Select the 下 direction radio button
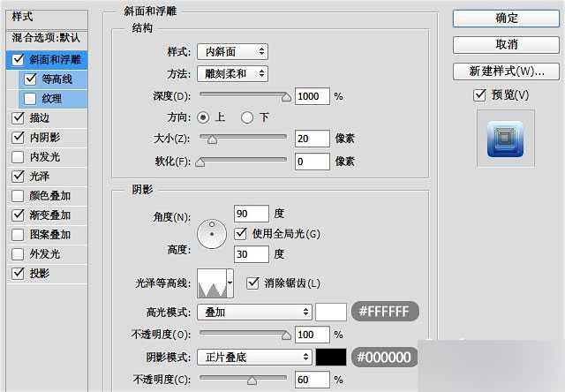Viewport: 565px width, 392px height. point(247,117)
